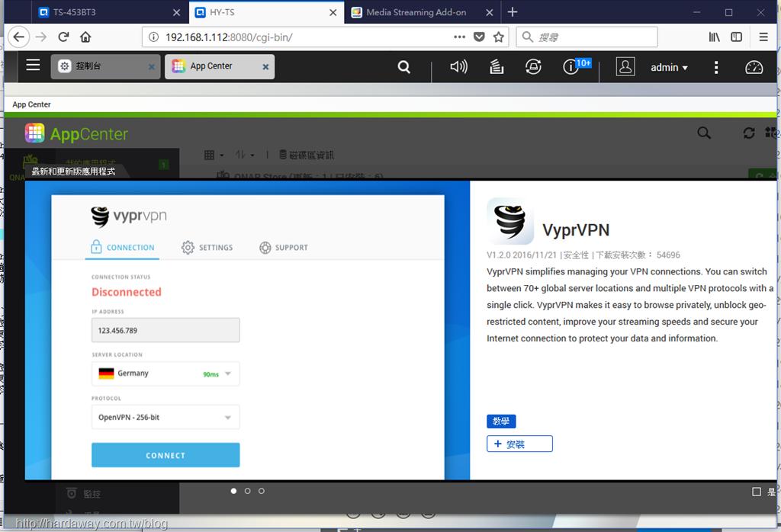Image resolution: width=781 pixels, height=532 pixels.
Task: Open the Germany server location dropdown
Action: 166,373
